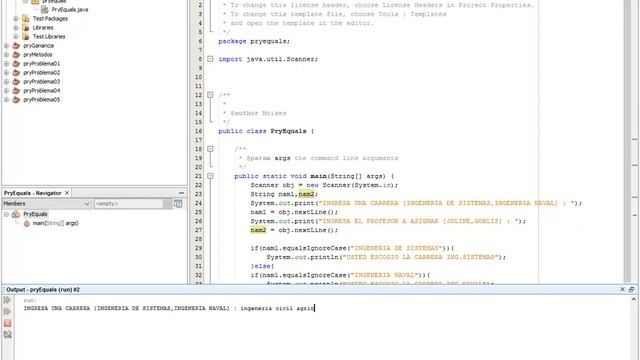
Task: Maximize the Output panel
Action: (631, 289)
